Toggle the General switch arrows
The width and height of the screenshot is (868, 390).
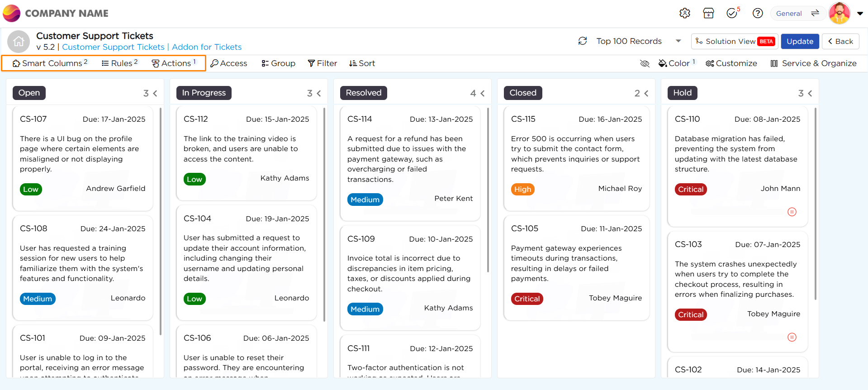point(815,14)
